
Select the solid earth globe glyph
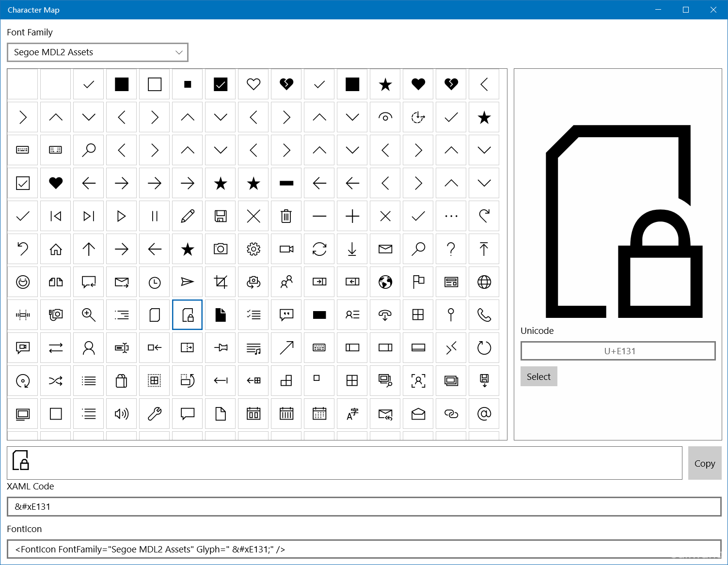click(x=385, y=282)
